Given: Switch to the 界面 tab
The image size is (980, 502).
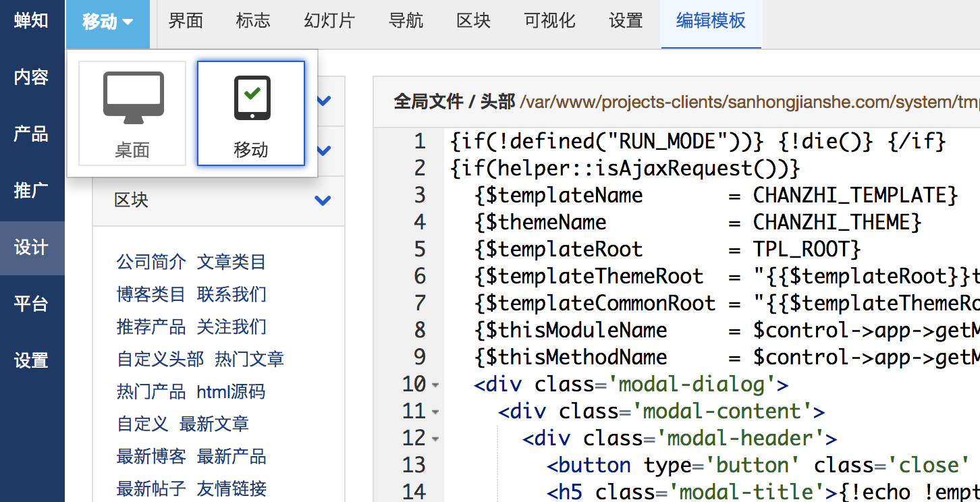Looking at the screenshot, I should 186,21.
